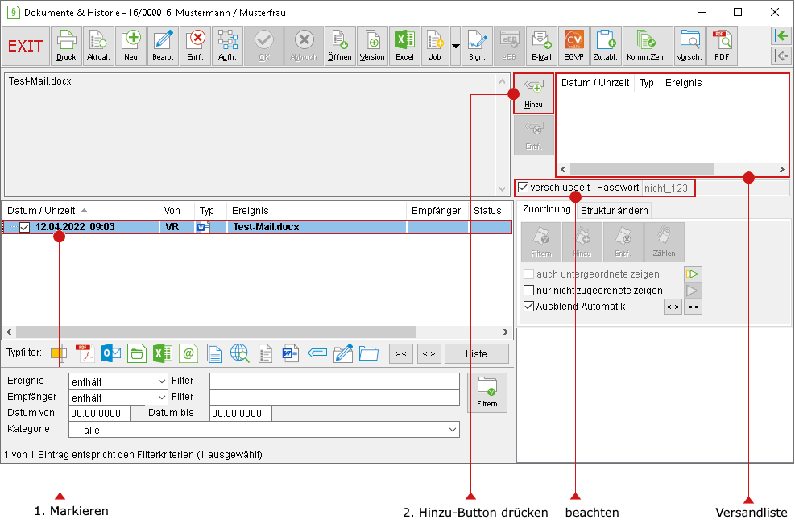Sign the document with Sign.
Image resolution: width=795 pixels, height=532 pixels.
pyautogui.click(x=477, y=46)
